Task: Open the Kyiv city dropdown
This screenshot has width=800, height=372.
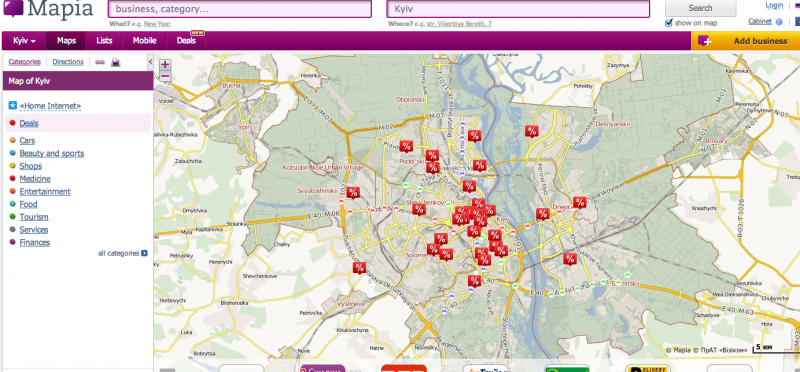Action: [24, 41]
